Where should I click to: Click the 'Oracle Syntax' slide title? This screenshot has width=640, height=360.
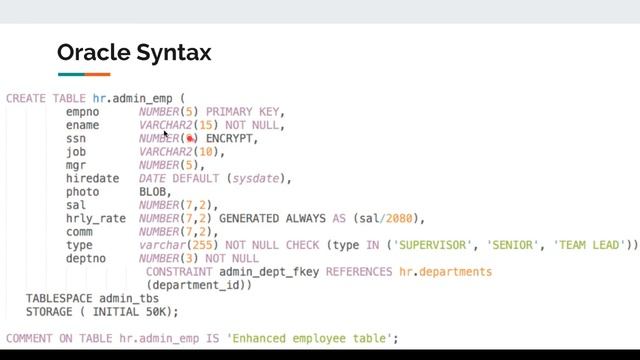pos(134,53)
